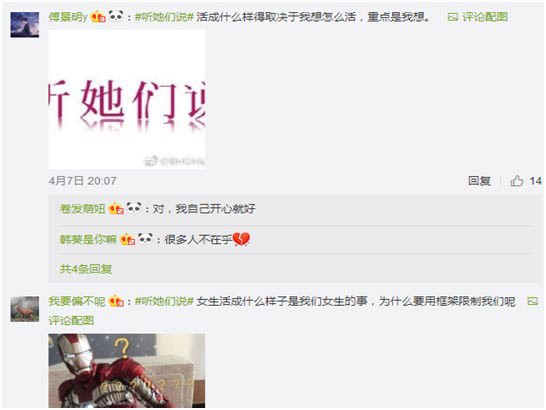Click crown badge next to 傅晏明y

pyautogui.click(x=98, y=17)
